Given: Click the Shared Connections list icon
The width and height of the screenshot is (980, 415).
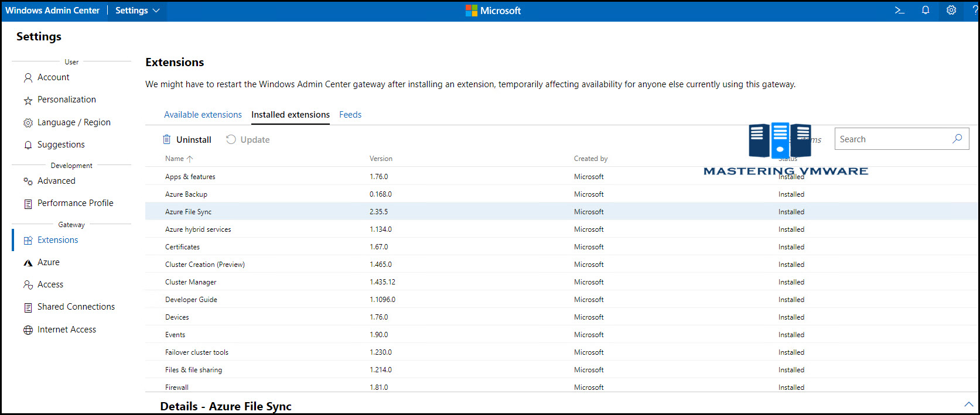Looking at the screenshot, I should point(28,307).
